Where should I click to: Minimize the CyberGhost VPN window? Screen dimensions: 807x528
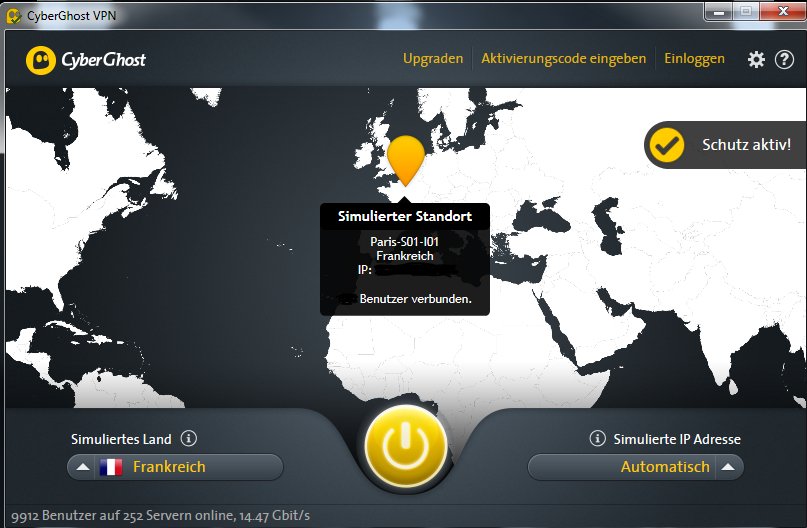click(x=719, y=12)
